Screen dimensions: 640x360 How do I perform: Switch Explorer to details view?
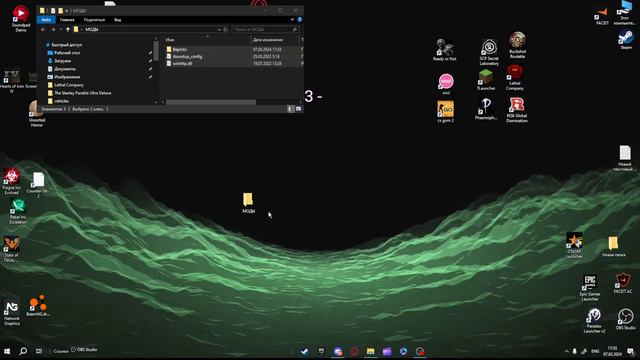coord(290,109)
